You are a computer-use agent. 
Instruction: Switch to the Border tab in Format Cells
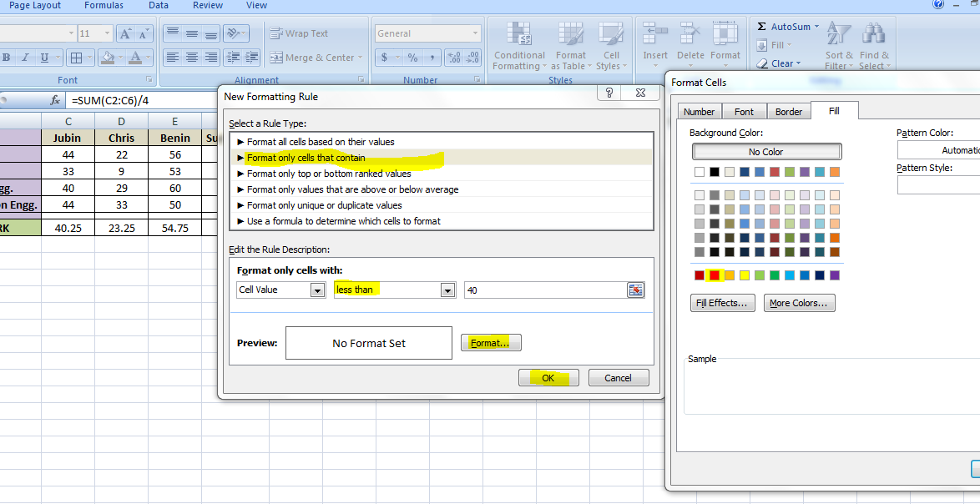pos(789,111)
